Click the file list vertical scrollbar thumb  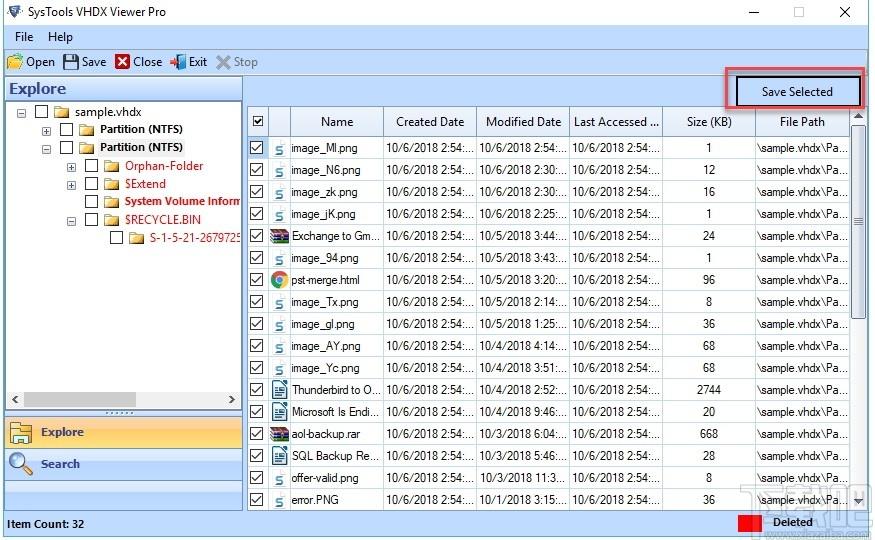tap(858, 222)
